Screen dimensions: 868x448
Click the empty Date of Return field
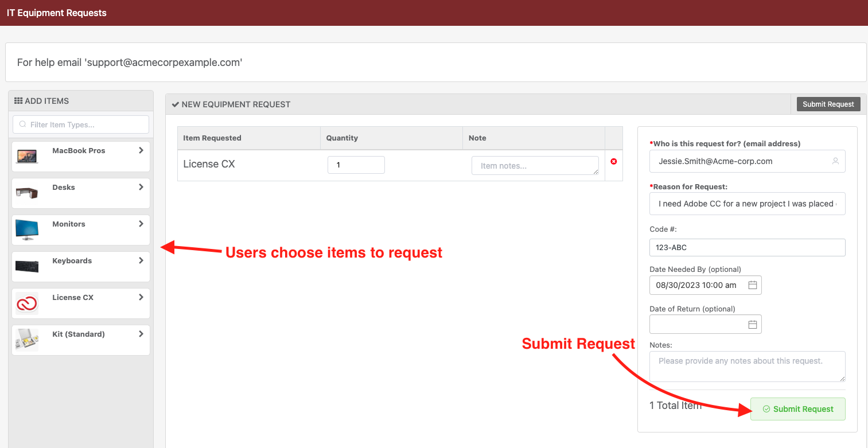[x=706, y=325]
